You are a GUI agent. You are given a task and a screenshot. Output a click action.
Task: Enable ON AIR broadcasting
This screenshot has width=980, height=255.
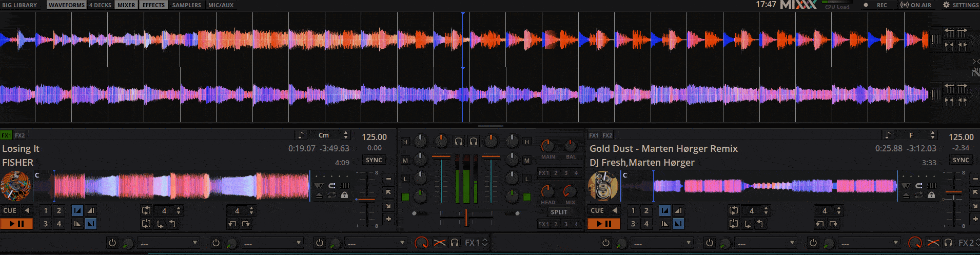click(x=916, y=5)
